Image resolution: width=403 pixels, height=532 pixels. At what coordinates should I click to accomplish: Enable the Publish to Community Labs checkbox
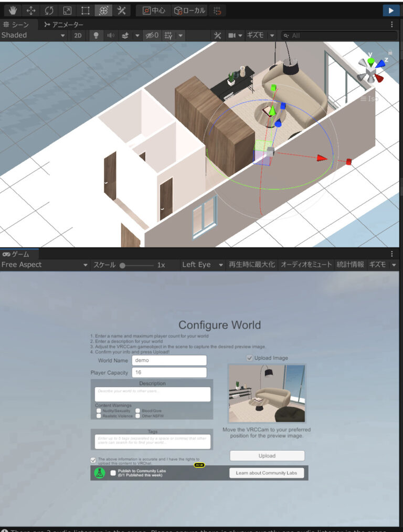[x=113, y=473]
